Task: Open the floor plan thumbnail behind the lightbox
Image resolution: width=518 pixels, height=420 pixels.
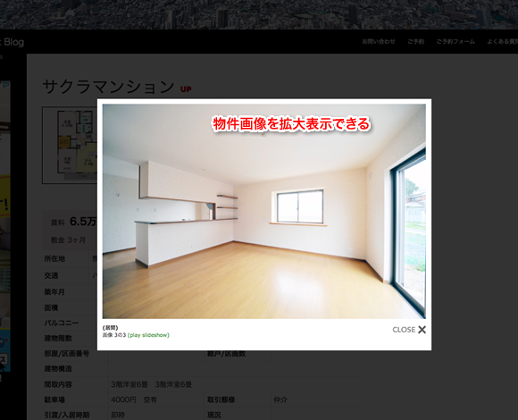Action: coord(70,145)
